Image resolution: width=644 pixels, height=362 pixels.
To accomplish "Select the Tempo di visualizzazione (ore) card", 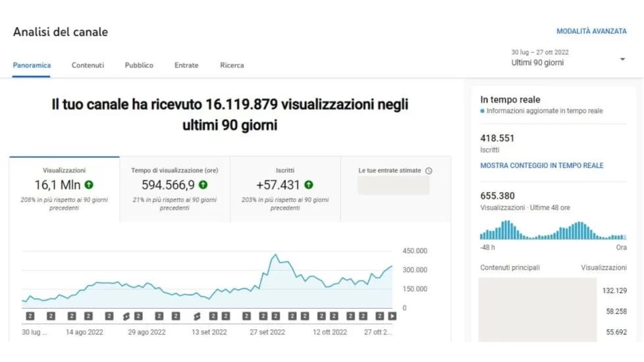I will pyautogui.click(x=174, y=189).
